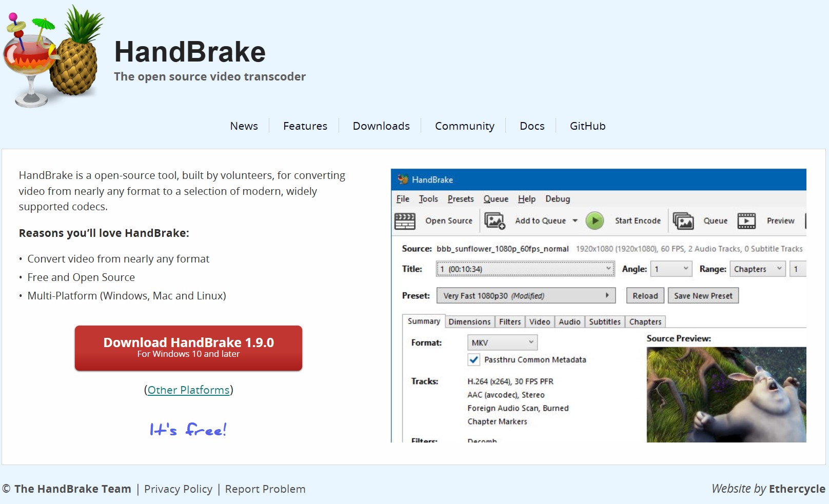The width and height of the screenshot is (829, 504).
Task: Click the source name bbb_sunflower_1080p_60fps_normal
Action: tap(503, 249)
